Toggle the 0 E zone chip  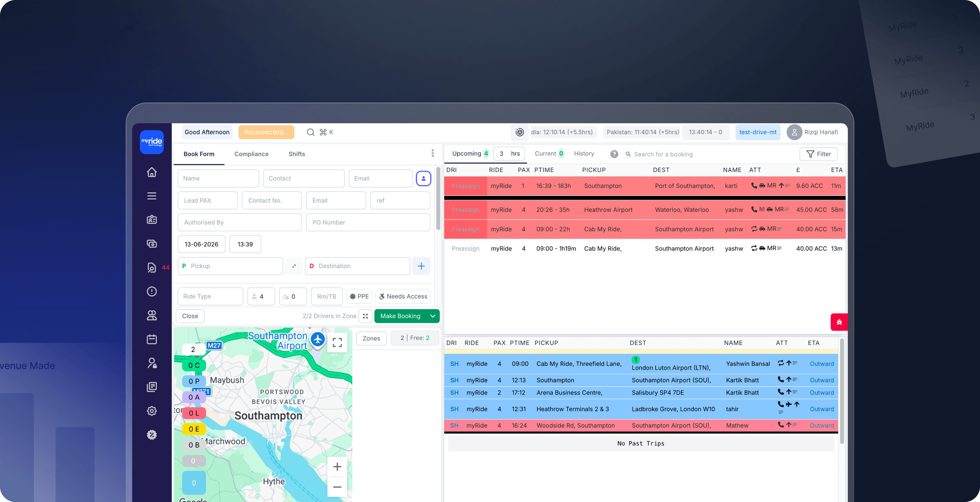pos(194,429)
